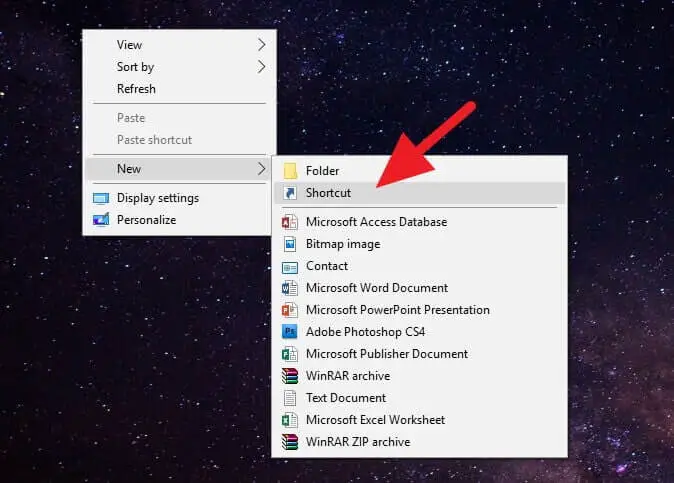The height and width of the screenshot is (483, 674).
Task: Create a new WinRAR archive
Action: click(420, 376)
